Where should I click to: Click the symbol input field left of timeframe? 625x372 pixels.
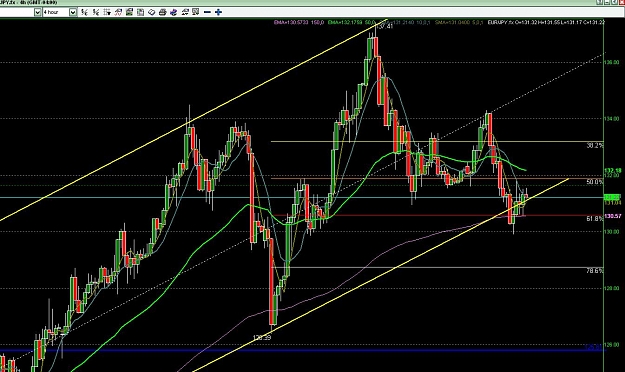point(17,12)
